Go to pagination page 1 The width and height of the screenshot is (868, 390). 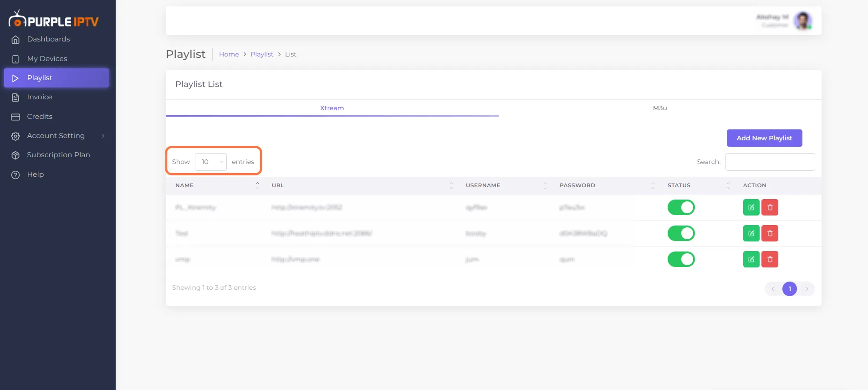[790, 289]
